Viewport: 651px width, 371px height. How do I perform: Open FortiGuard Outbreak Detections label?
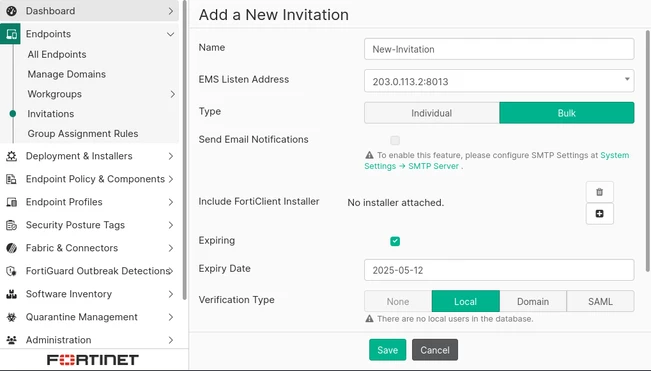click(x=98, y=271)
